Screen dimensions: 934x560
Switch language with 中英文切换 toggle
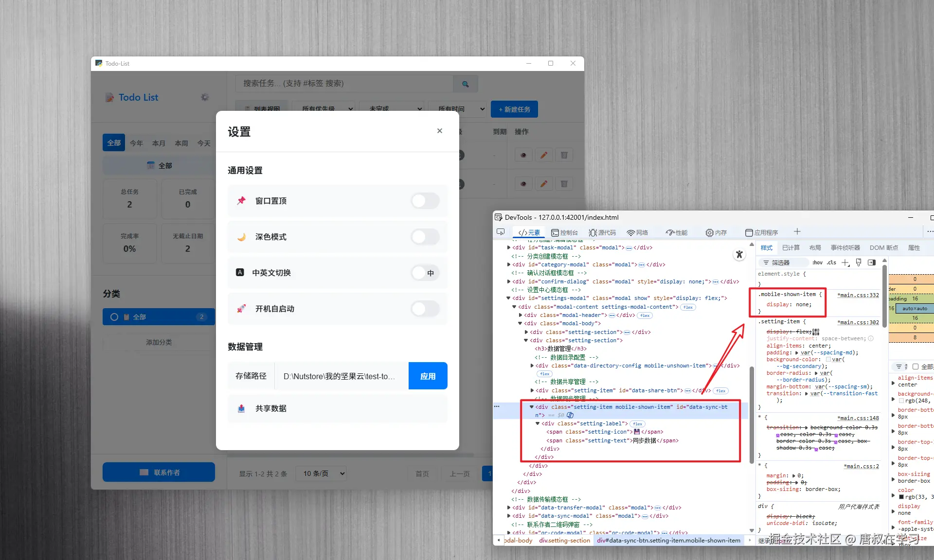pos(425,273)
